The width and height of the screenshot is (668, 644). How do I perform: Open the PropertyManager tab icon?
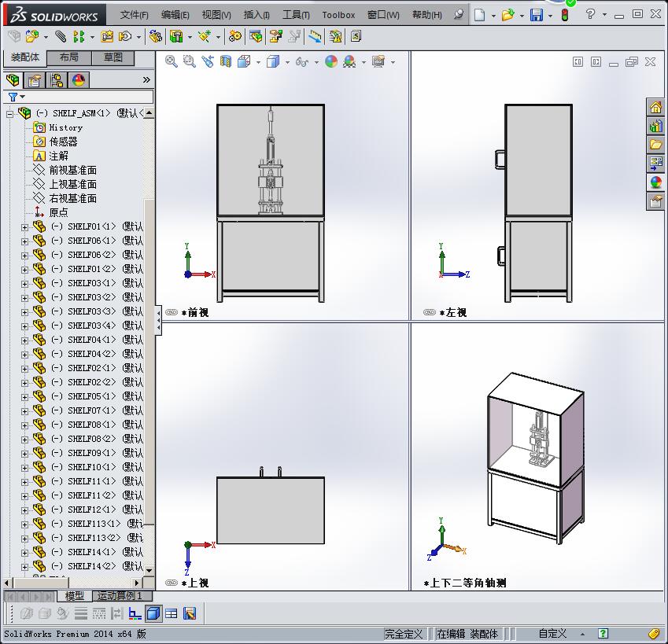coord(35,80)
